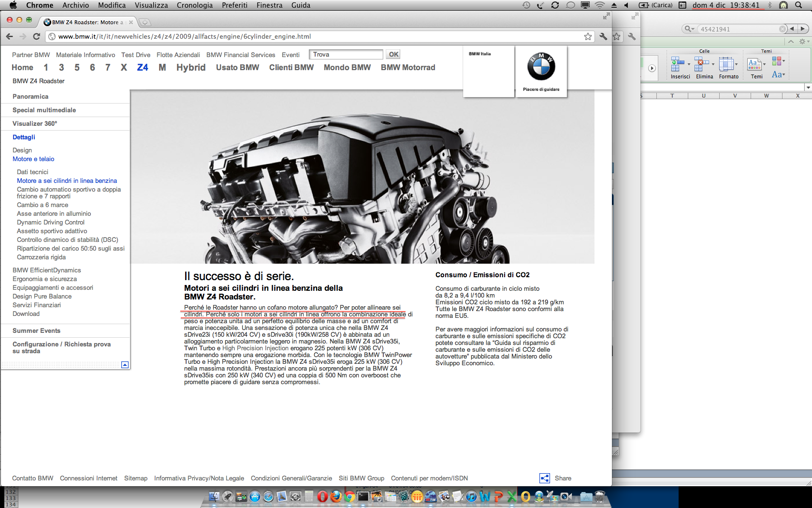The width and height of the screenshot is (812, 508).
Task: Select the Z4 model tab in navigation
Action: coord(143,67)
